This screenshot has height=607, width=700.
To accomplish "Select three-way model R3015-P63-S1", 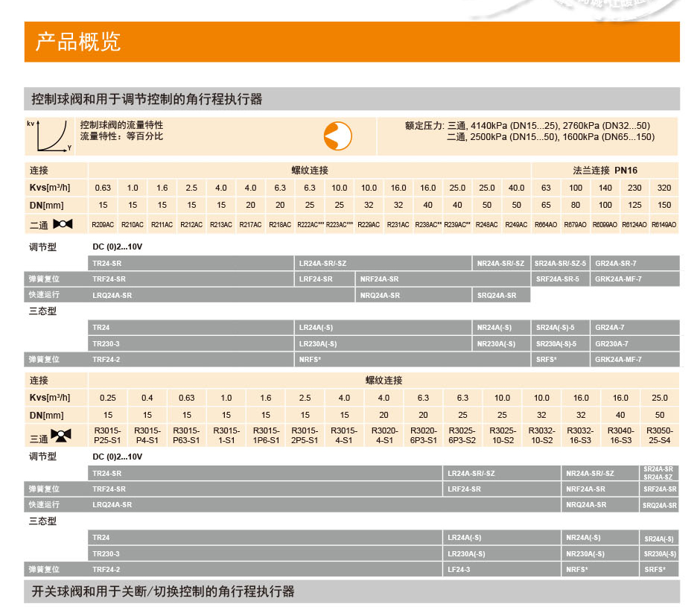I will [x=187, y=436].
